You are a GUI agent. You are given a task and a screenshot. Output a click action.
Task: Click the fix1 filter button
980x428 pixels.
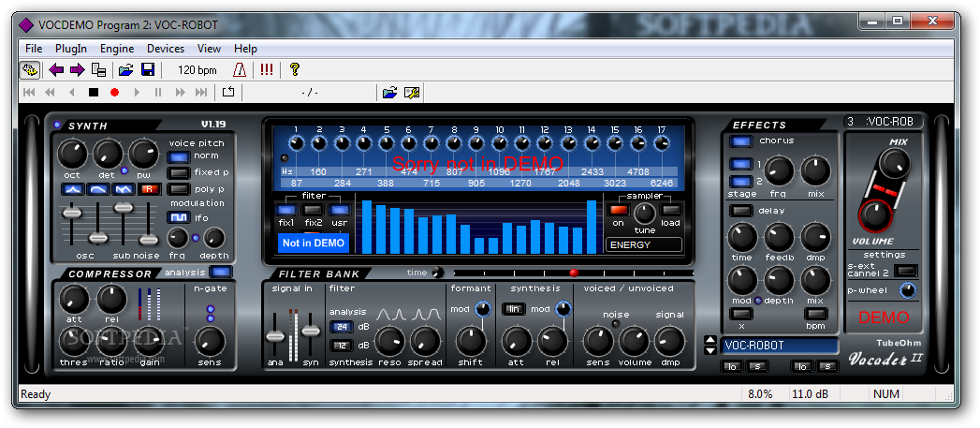286,210
